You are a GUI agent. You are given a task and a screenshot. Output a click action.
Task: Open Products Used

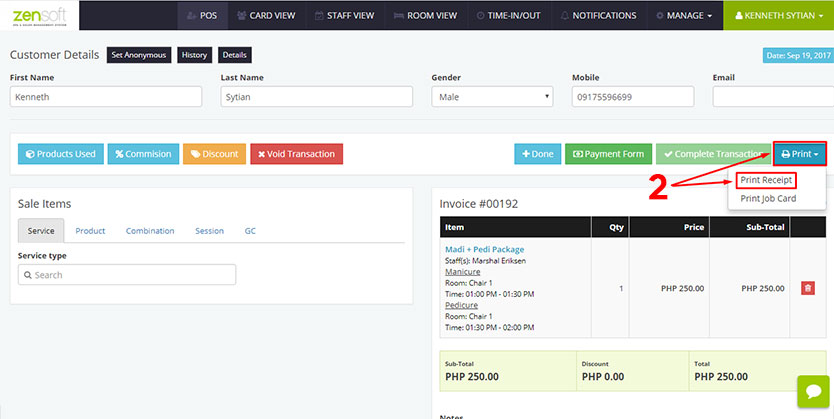click(x=61, y=154)
